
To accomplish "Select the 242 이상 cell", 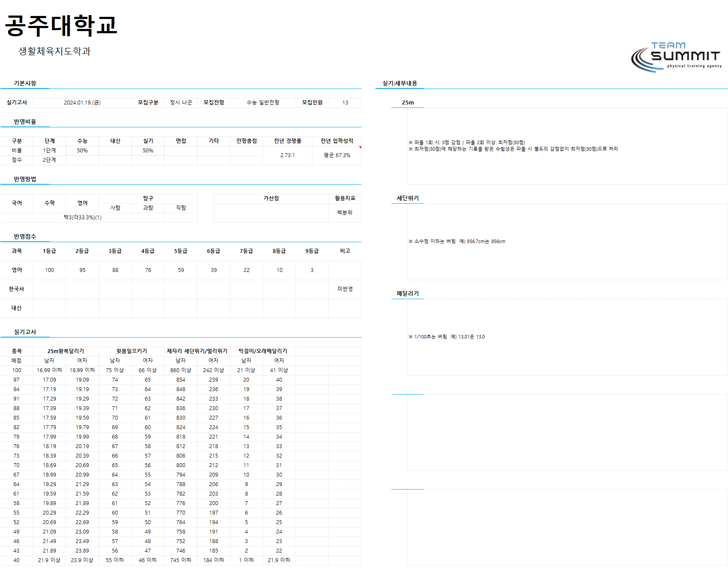I will (x=213, y=370).
